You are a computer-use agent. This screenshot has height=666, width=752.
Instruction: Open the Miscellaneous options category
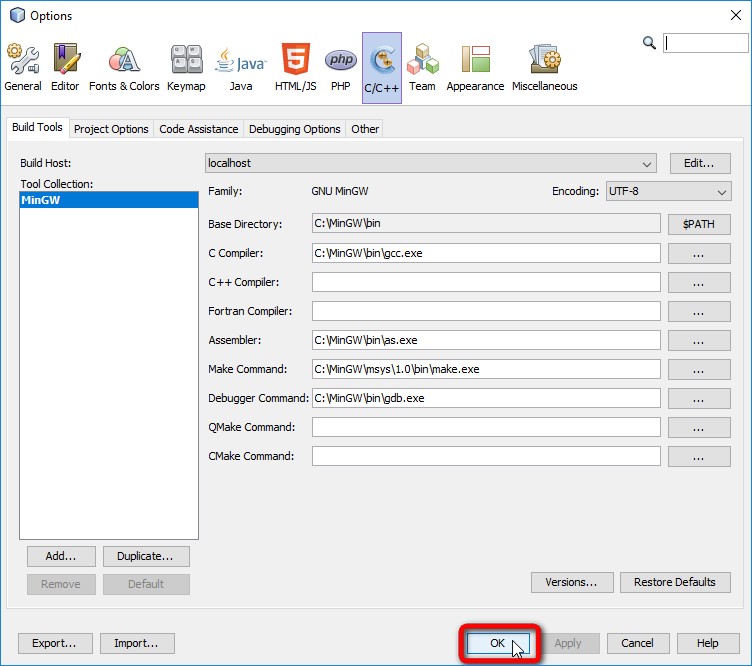pyautogui.click(x=544, y=68)
